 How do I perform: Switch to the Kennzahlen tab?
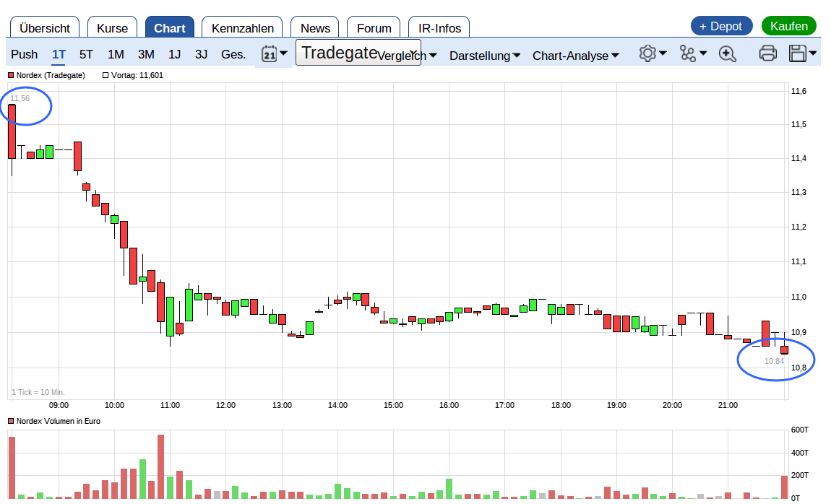click(241, 27)
